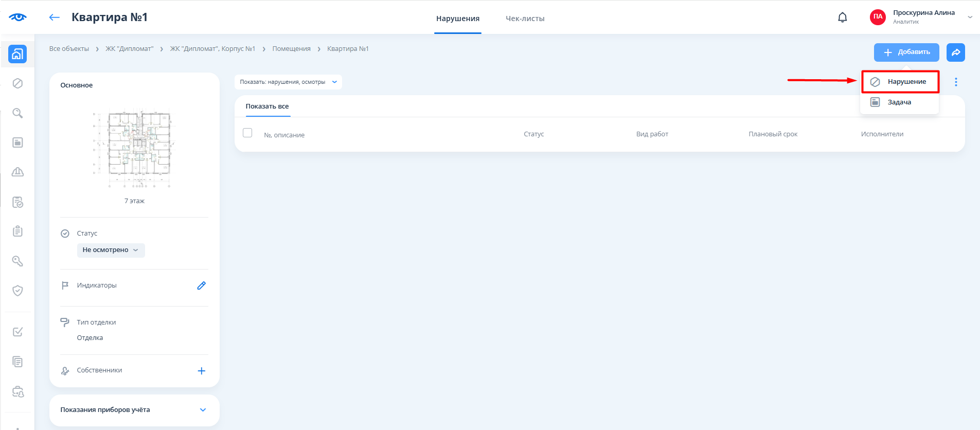Open the Не осмотрено status dropdown

point(111,250)
